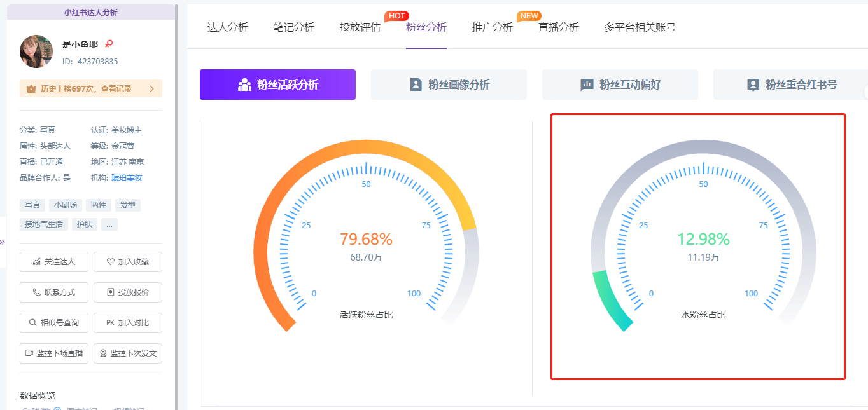Expand more tags with the ... tag
Image resolution: width=868 pixels, height=410 pixels.
tap(109, 224)
